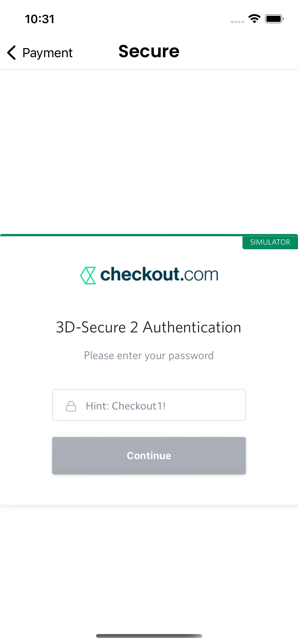Viewport: 298px width, 644px height.
Task: Click the Payment label in navigation bar
Action: (47, 53)
